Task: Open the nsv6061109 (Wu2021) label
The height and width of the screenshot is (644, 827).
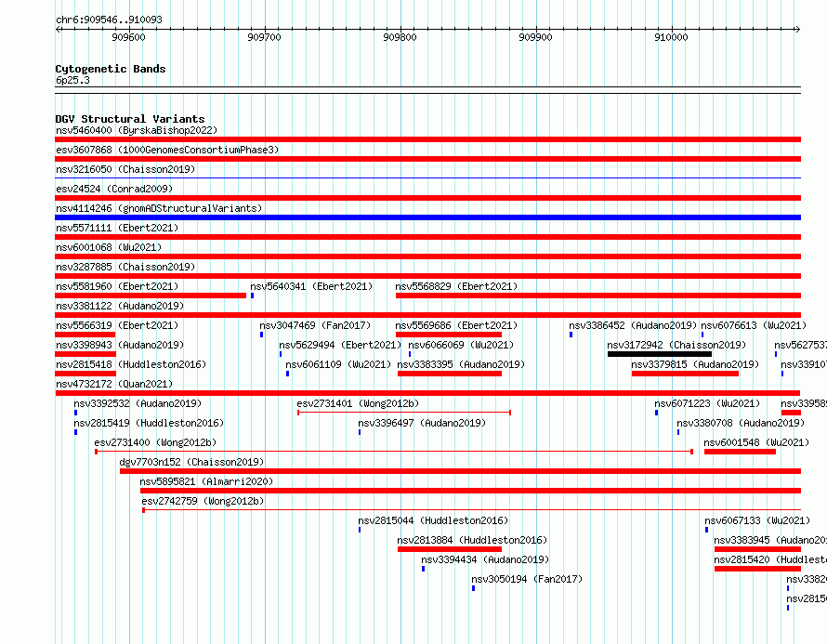Action: (x=338, y=364)
